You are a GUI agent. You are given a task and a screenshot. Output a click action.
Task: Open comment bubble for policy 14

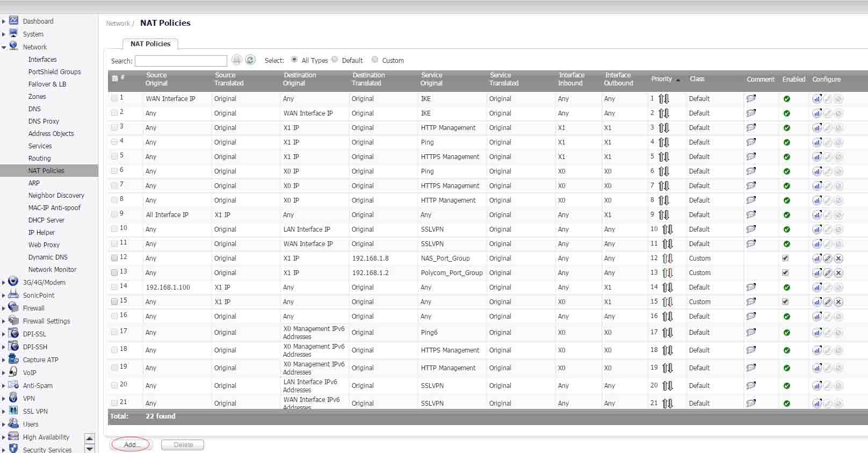pyautogui.click(x=751, y=287)
